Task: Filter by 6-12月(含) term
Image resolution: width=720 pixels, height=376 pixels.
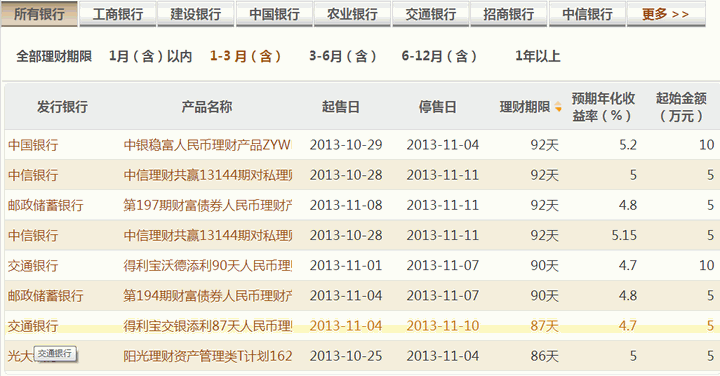Action: [439, 56]
